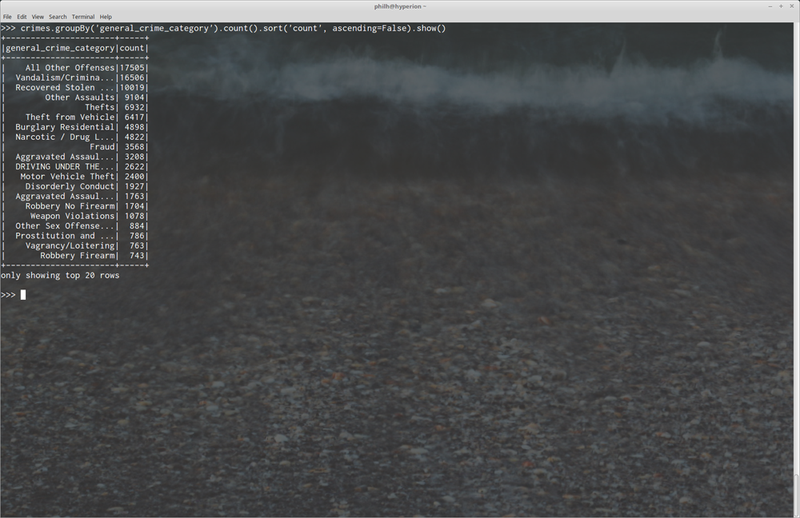This screenshot has width=800, height=518.
Task: Select the Disorderly Conduct row
Action: pos(75,186)
